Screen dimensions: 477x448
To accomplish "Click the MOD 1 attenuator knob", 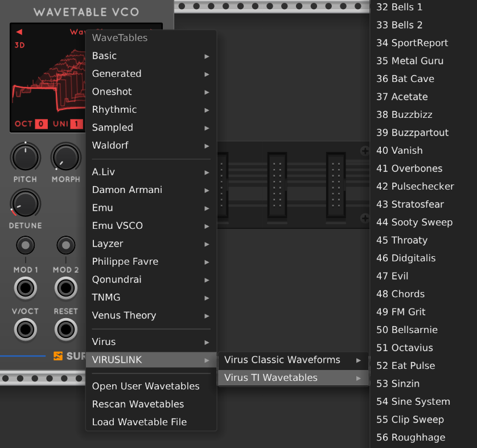I will click(x=26, y=246).
